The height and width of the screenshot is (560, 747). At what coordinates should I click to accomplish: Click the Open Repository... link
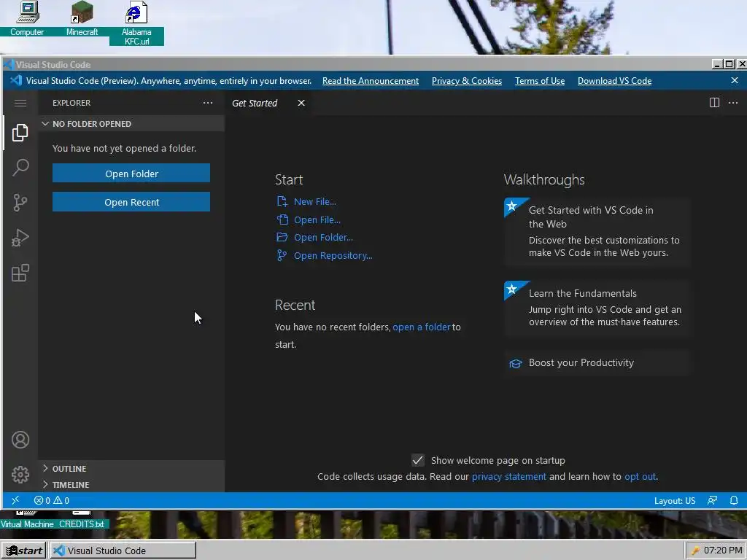[333, 256]
